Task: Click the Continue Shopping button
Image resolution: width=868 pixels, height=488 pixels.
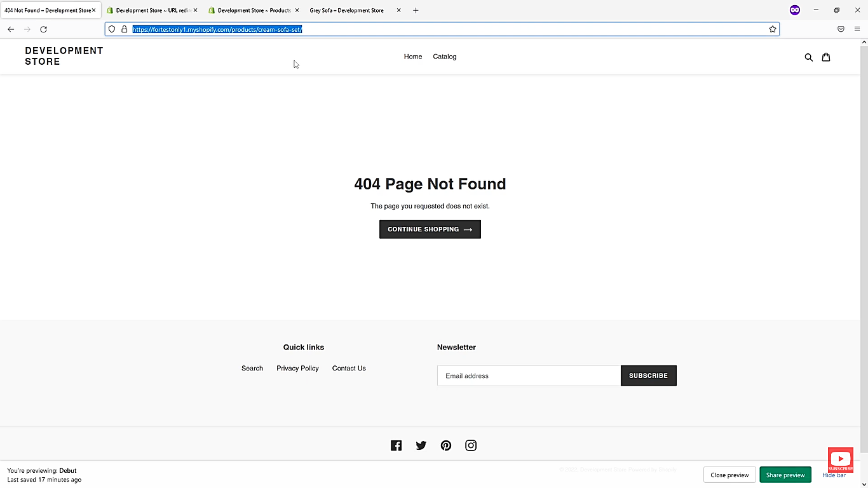Action: coord(430,229)
